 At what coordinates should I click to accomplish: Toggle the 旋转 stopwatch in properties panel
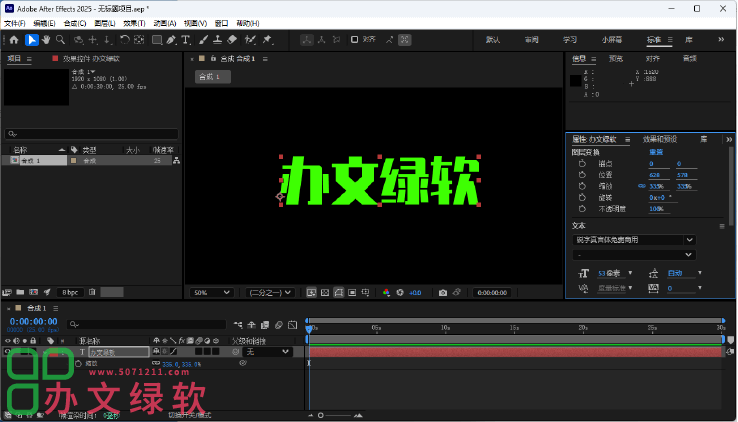point(582,198)
